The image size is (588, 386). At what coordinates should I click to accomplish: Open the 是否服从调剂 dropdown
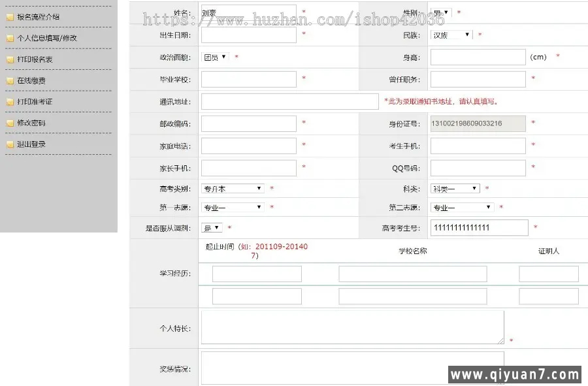click(212, 228)
